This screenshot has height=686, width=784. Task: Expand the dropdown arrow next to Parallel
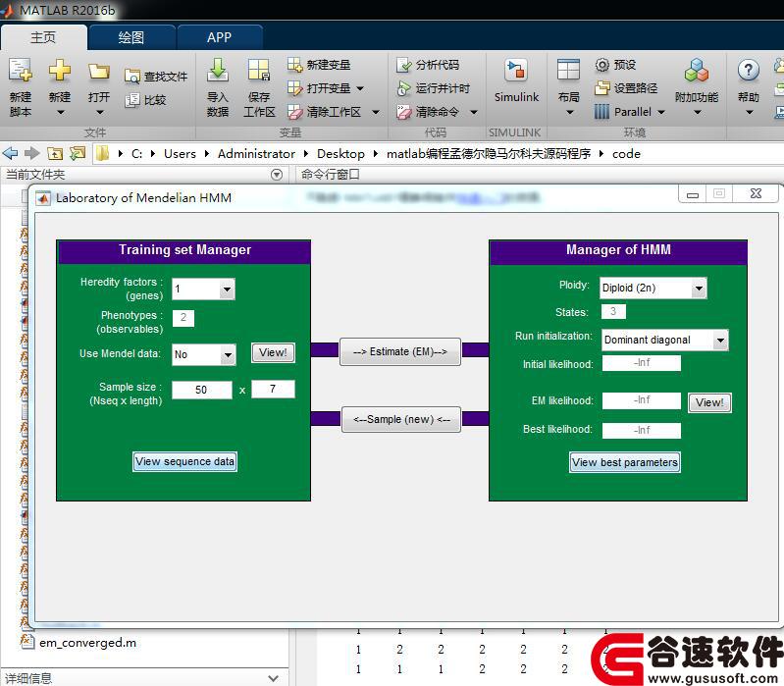pyautogui.click(x=661, y=112)
